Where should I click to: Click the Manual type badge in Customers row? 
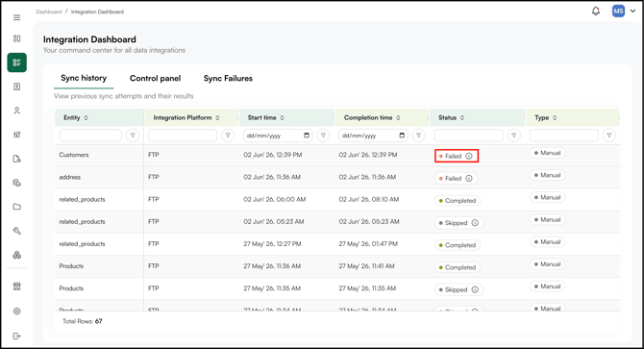click(547, 153)
